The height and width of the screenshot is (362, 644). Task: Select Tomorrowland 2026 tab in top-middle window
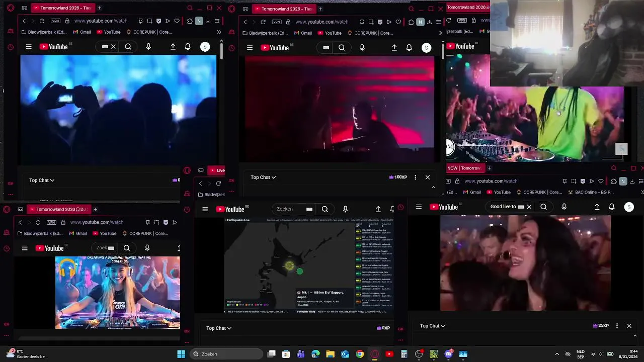(x=284, y=9)
